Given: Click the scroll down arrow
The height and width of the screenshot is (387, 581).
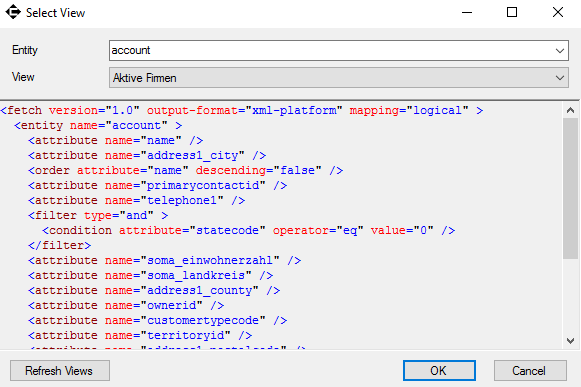Looking at the screenshot, I should tap(571, 340).
